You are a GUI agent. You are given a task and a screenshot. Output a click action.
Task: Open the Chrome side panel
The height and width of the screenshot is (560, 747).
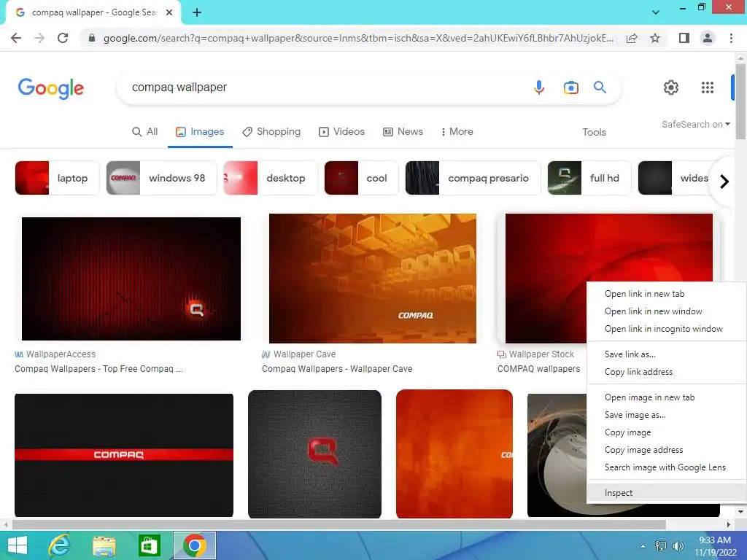coord(684,38)
